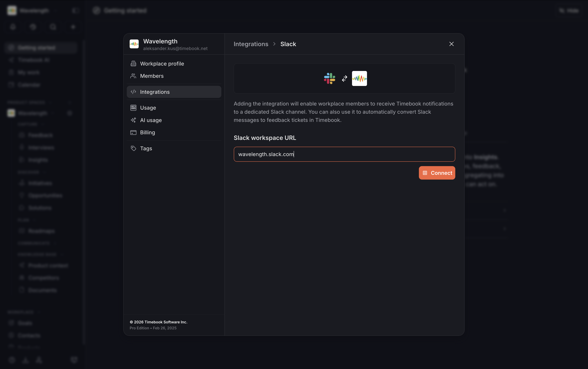The width and height of the screenshot is (588, 369).
Task: Click the breadcrumb chevron separator
Action: click(x=274, y=44)
